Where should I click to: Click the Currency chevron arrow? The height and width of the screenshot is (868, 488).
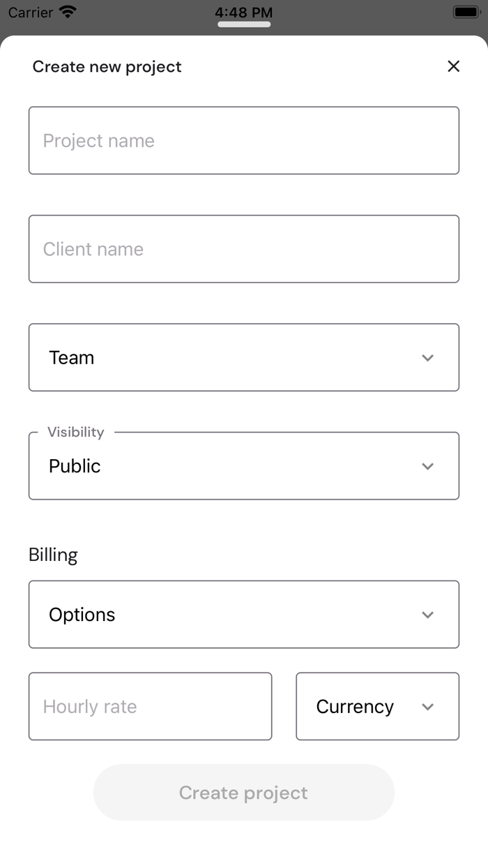[x=428, y=707]
